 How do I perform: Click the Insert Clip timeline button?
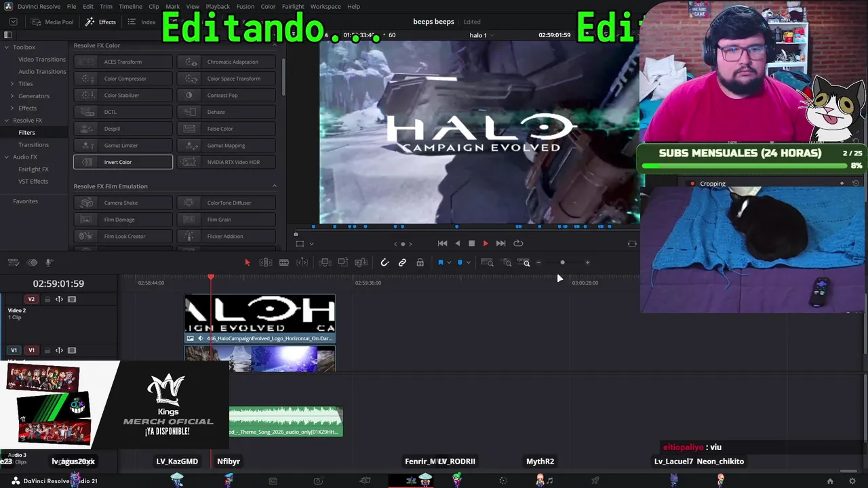325,262
